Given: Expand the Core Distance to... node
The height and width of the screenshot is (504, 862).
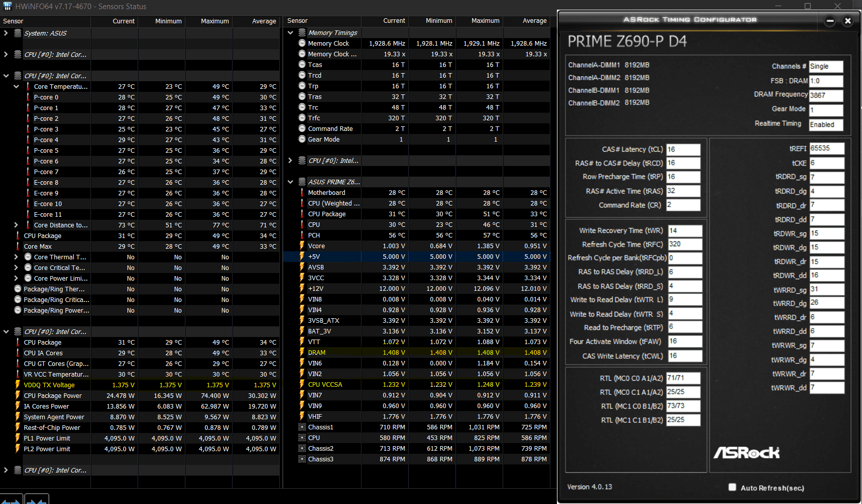Looking at the screenshot, I should point(16,225).
